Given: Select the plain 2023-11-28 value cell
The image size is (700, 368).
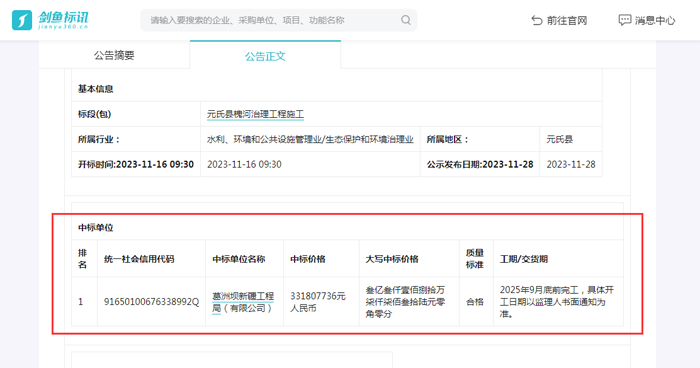Looking at the screenshot, I should point(571,164).
